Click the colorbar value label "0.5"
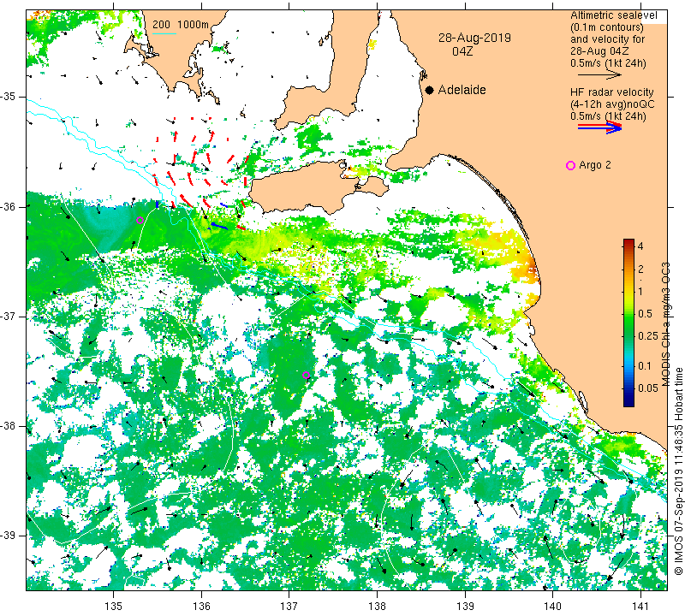The image size is (685, 616). [x=645, y=313]
